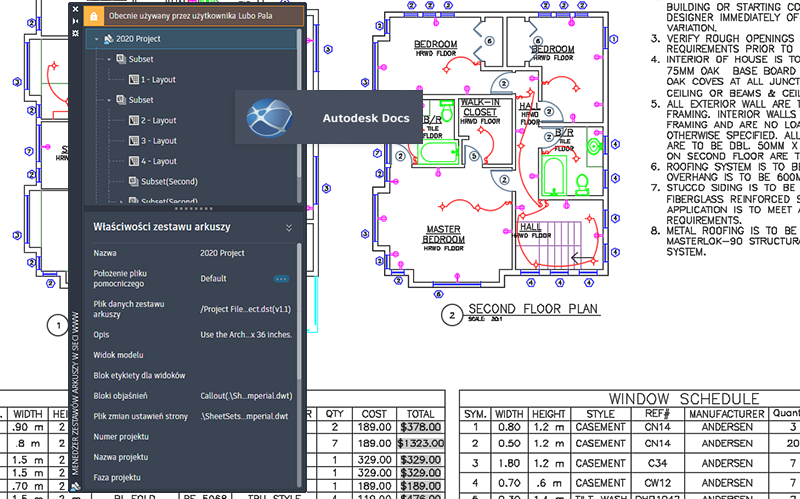Click the CW12 cell in window schedule
800x499 pixels.
(658, 483)
